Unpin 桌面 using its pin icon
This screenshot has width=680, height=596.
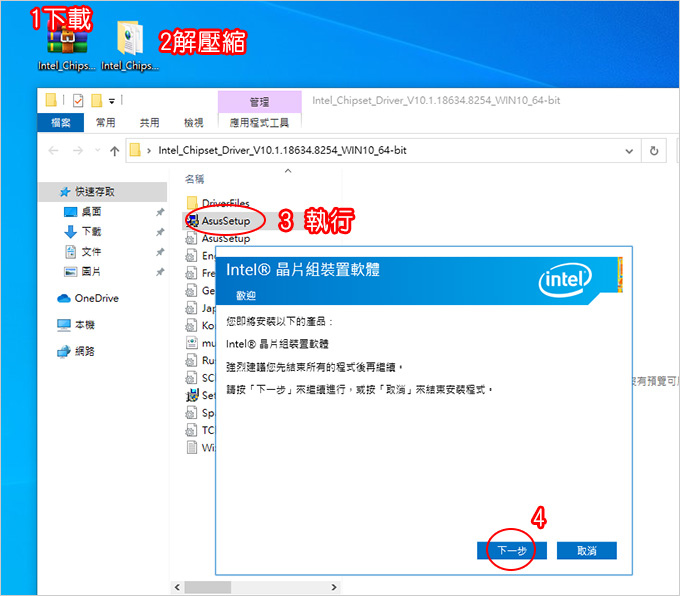click(160, 212)
